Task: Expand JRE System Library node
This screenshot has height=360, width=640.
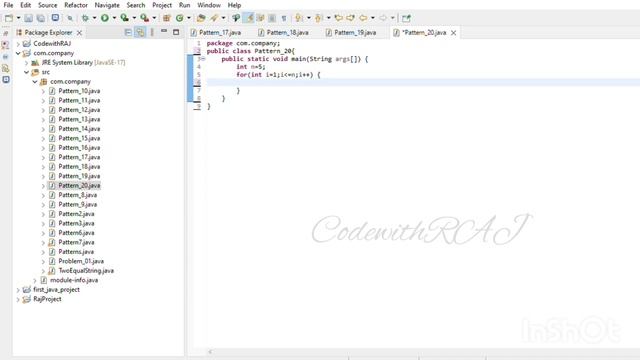Action: point(27,63)
